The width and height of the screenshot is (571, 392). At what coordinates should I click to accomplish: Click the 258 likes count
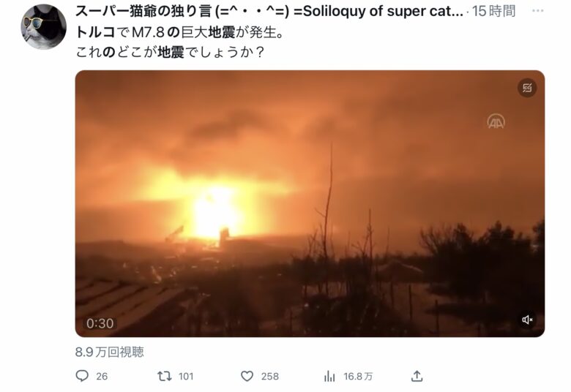click(270, 377)
